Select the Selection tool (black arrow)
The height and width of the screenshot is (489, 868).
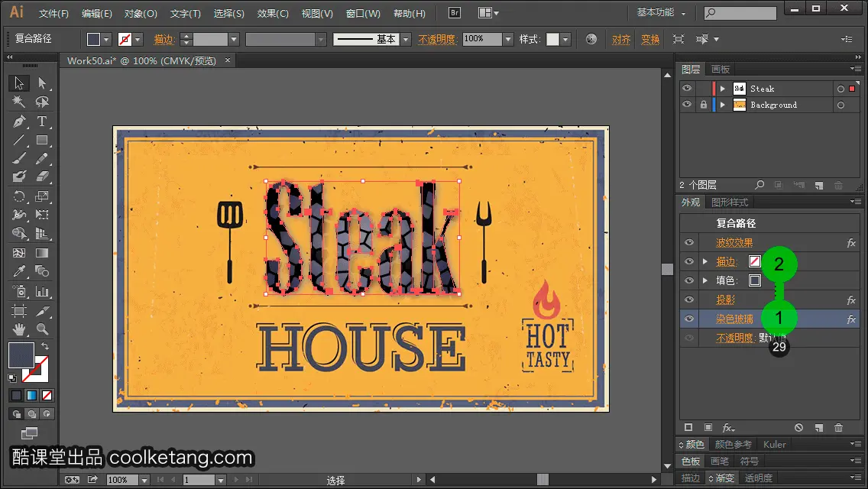tap(19, 83)
